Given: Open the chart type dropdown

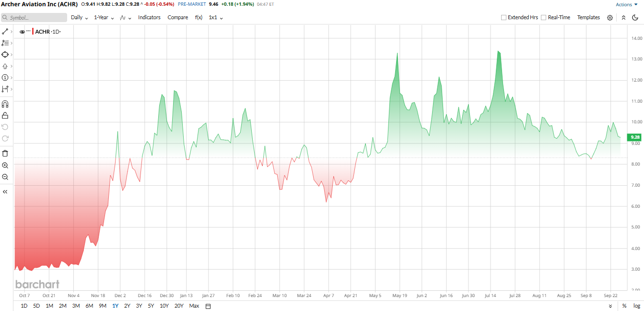Looking at the screenshot, I should pyautogui.click(x=126, y=17).
